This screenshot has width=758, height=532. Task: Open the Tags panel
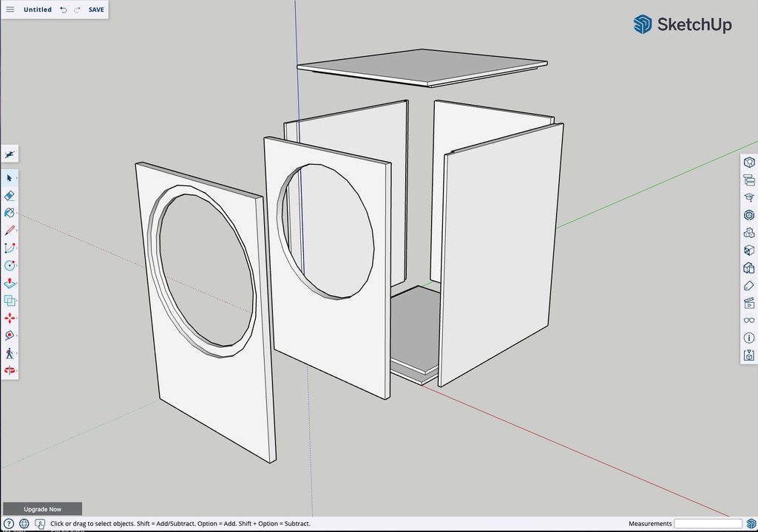tap(749, 285)
